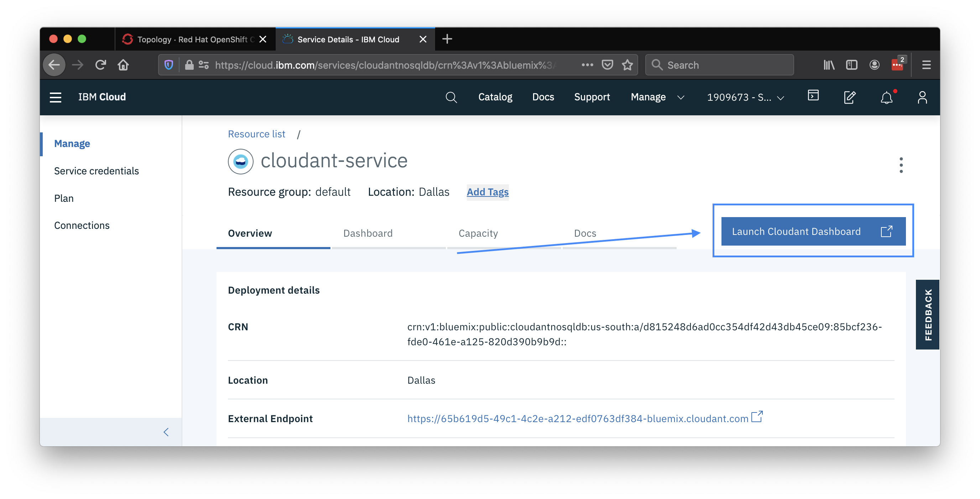Open Plan in the left sidebar
Viewport: 980px width, 499px height.
(x=63, y=199)
